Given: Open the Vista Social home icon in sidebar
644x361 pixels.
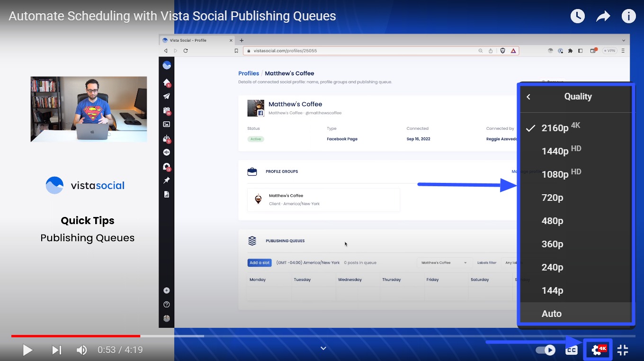Looking at the screenshot, I should tap(166, 81).
